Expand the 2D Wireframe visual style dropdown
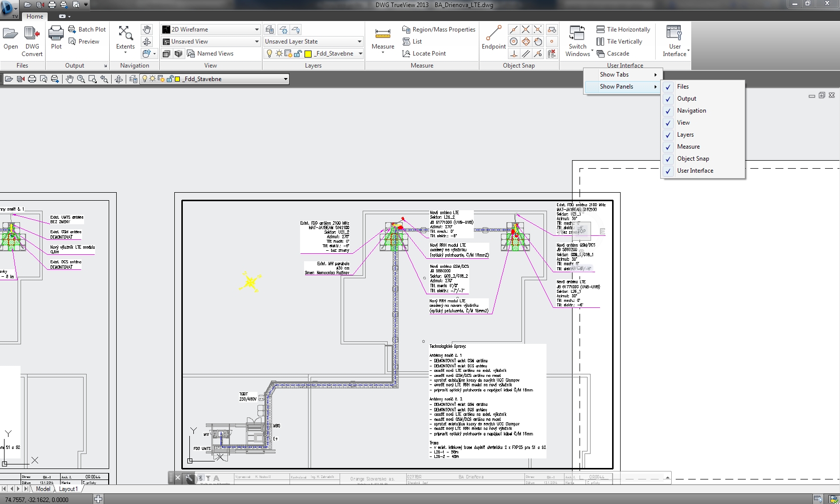This screenshot has width=840, height=504. 256,30
